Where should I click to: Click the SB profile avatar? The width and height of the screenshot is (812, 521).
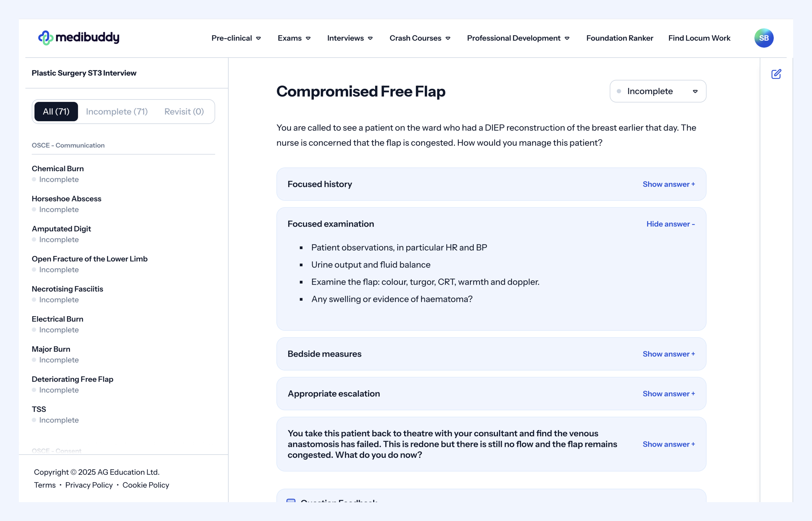[764, 38]
